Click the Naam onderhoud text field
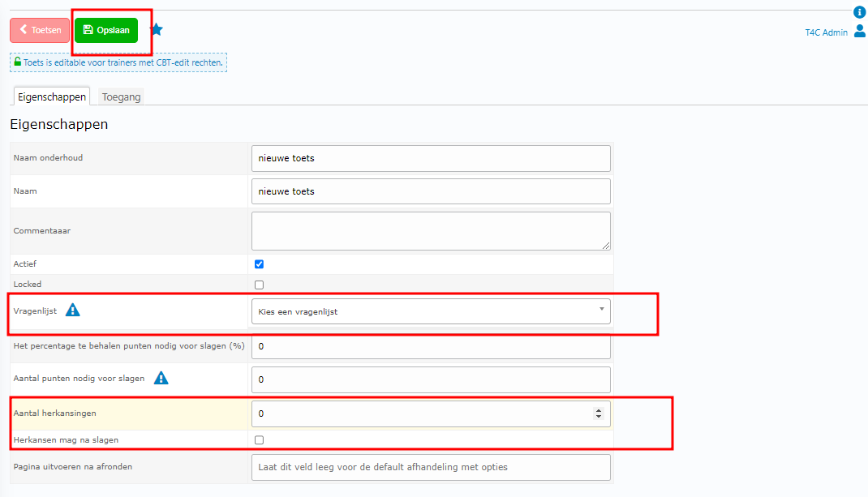This screenshot has width=868, height=497. pos(431,158)
